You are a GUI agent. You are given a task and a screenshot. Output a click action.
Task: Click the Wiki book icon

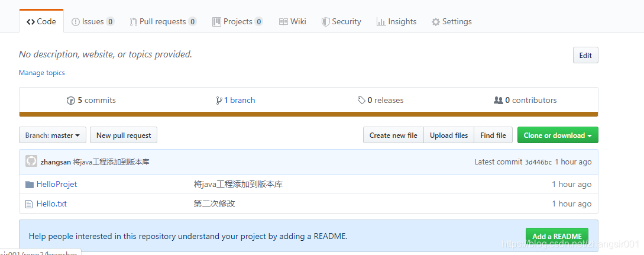tap(283, 22)
